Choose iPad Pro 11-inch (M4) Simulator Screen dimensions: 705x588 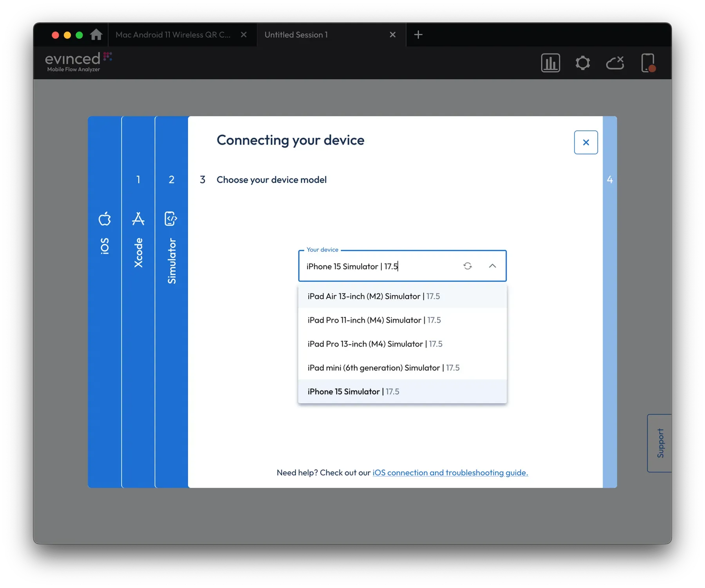pyautogui.click(x=402, y=320)
